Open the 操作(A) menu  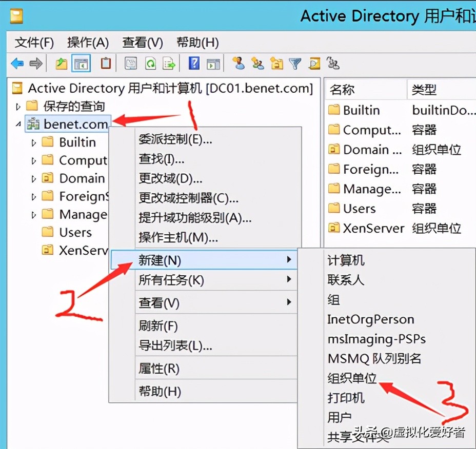[x=88, y=43]
